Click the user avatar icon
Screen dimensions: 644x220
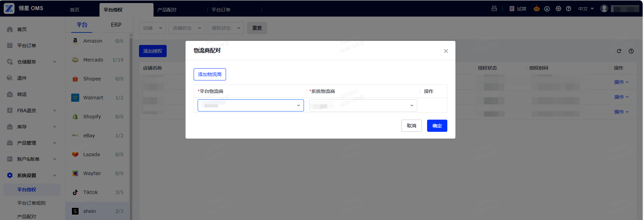point(604,8)
